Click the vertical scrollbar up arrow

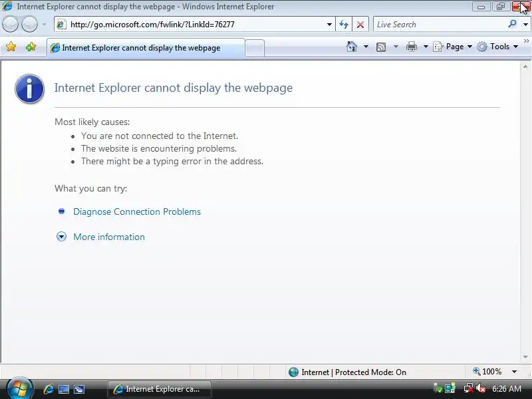(x=525, y=67)
